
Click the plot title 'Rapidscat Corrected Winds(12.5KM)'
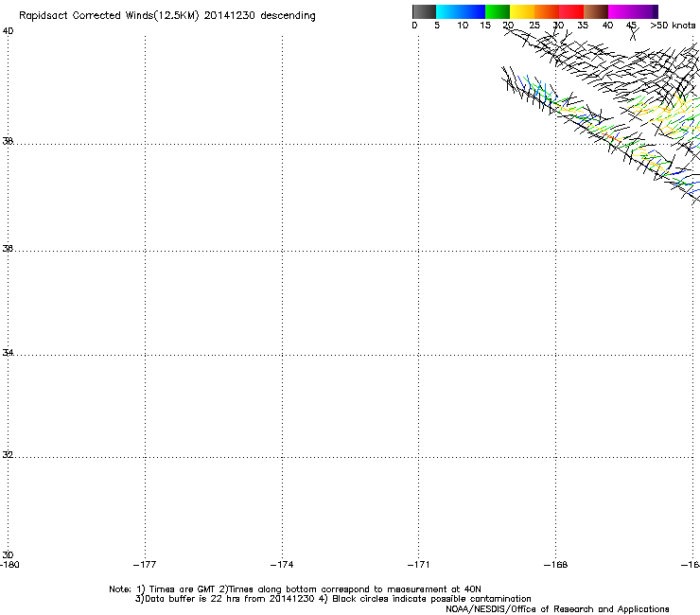109,16
